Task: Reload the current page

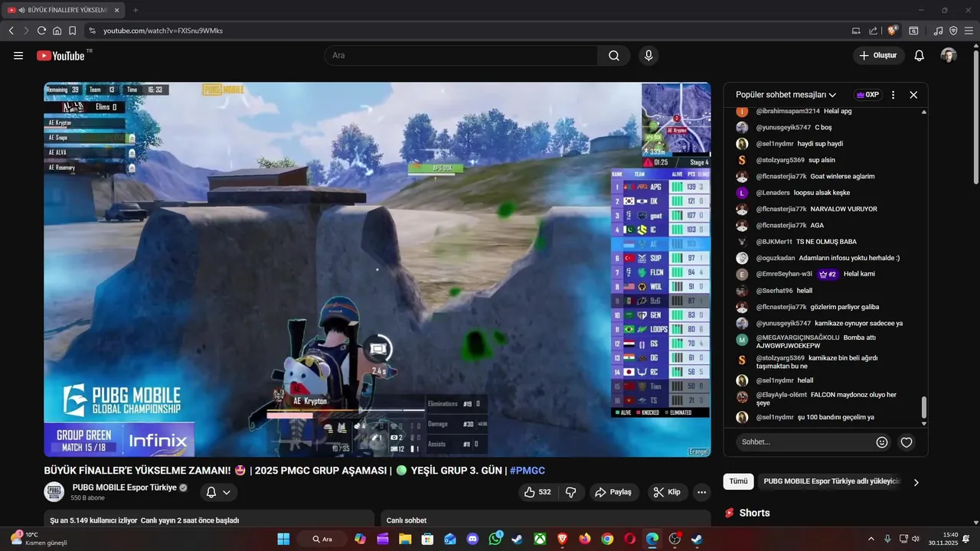Action: tap(41, 31)
